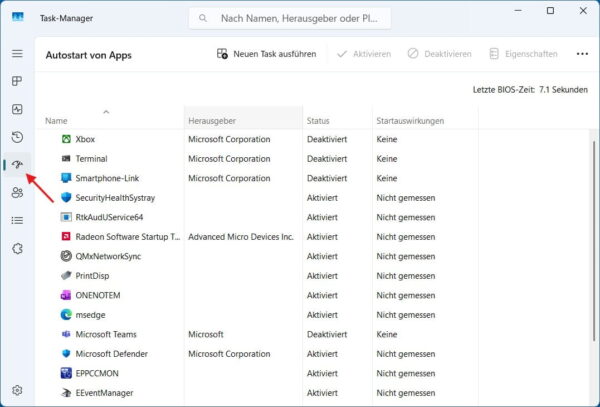This screenshot has height=407, width=600.
Task: Select the Xbox row name
Action: [x=85, y=139]
